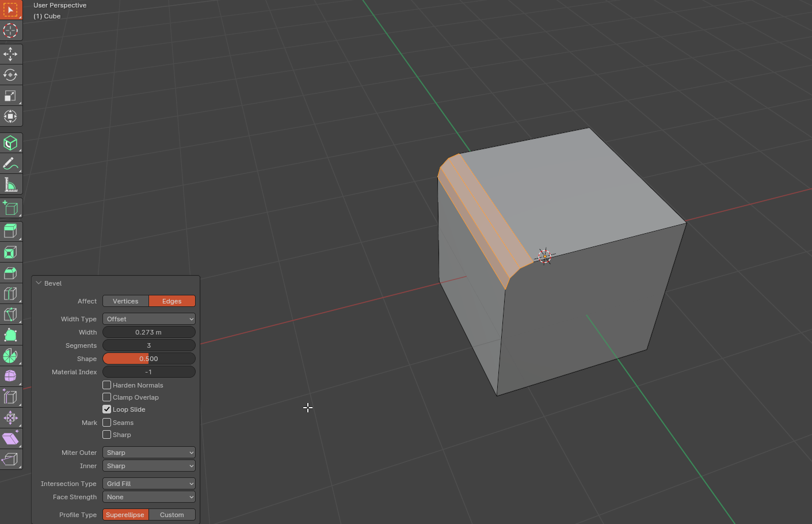Open the Miter Outer dropdown
Viewport: 812px width, 524px height.
(x=148, y=453)
